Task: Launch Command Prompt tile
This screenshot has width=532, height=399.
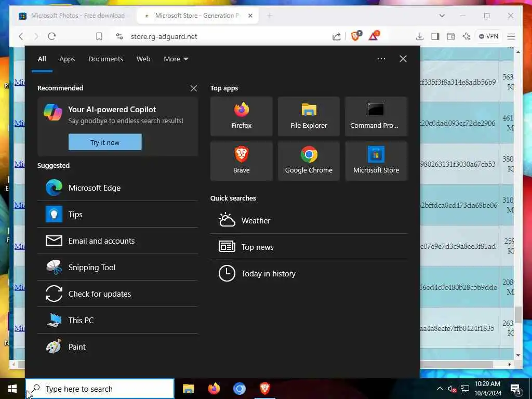Action: tap(376, 116)
